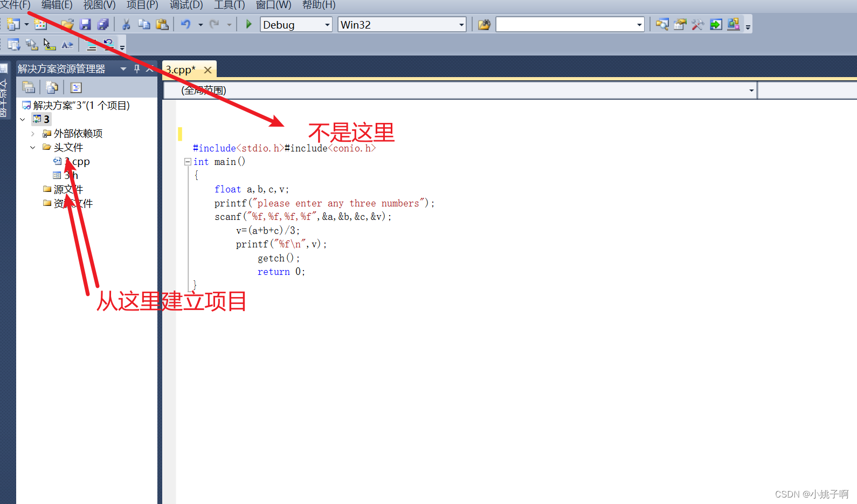Collapse the int main() code block
The width and height of the screenshot is (857, 504).
click(x=187, y=162)
